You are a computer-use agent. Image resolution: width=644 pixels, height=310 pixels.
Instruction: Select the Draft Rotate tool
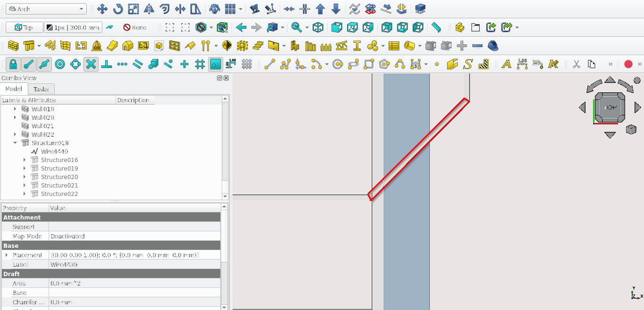pyautogui.click(x=118, y=9)
